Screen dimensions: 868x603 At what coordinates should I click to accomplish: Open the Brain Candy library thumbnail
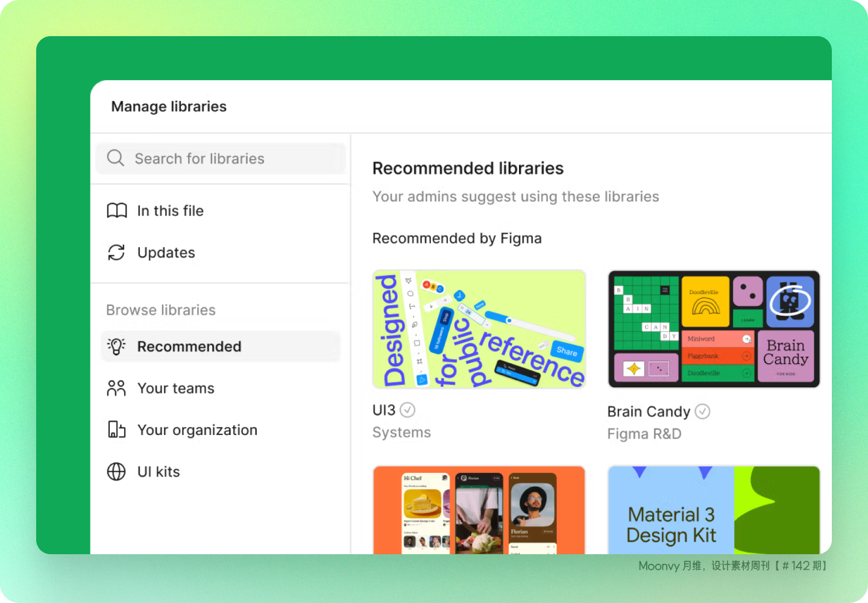714,329
